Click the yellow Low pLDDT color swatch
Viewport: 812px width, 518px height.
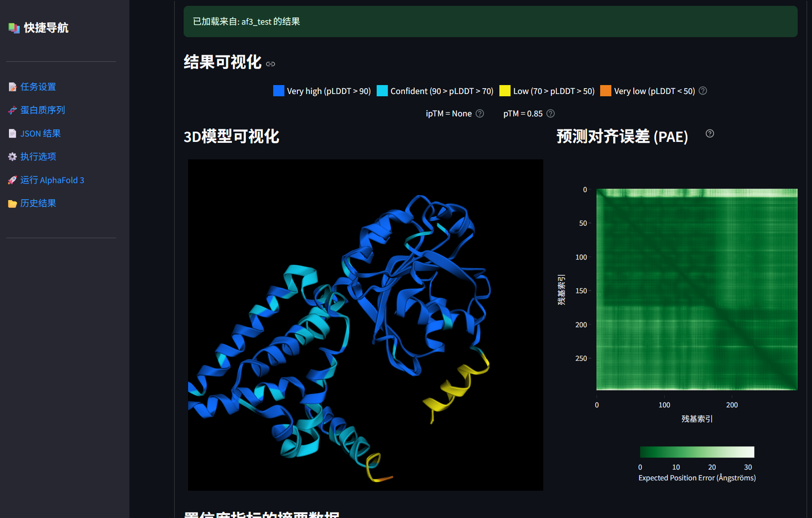coord(505,91)
